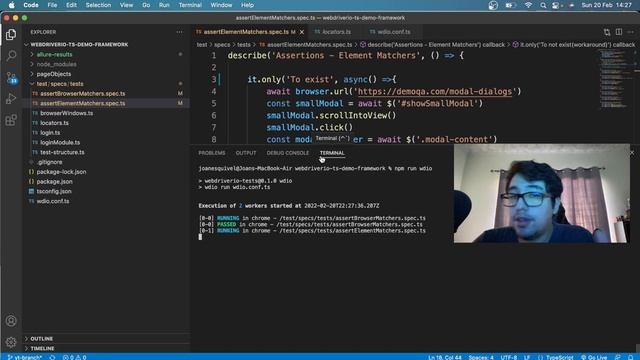Switch to the PROBLEMS panel tab

click(x=211, y=153)
